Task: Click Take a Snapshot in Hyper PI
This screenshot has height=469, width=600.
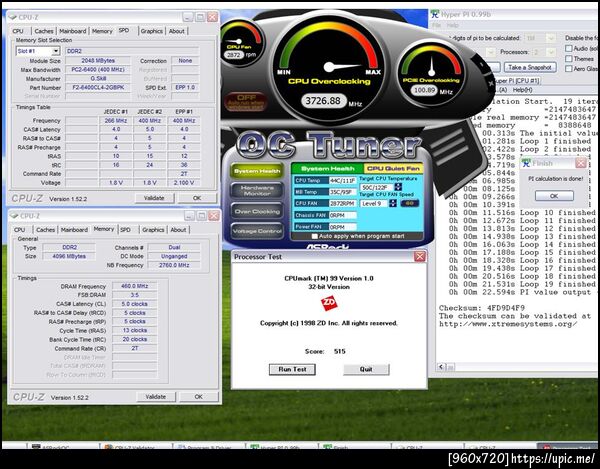Action: (530, 67)
